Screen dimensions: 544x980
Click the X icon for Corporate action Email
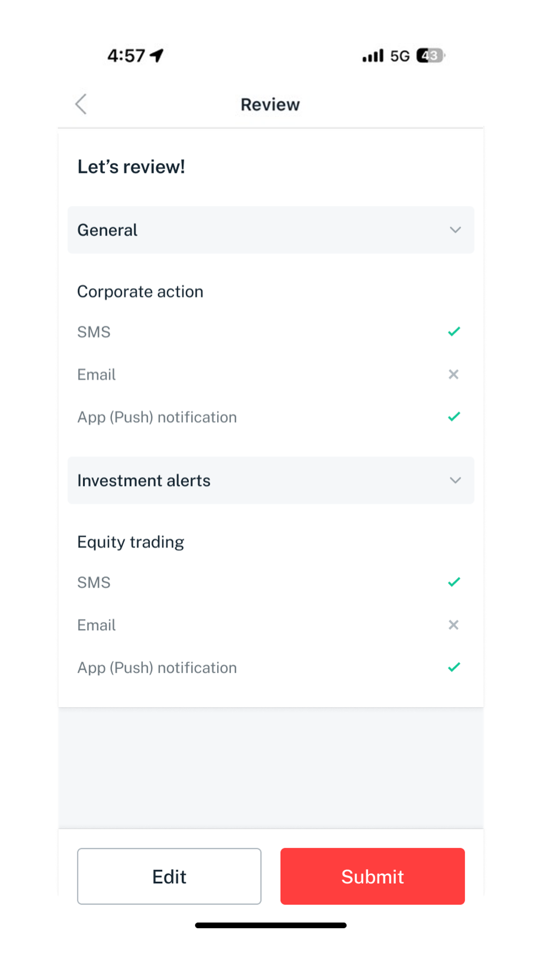click(454, 374)
